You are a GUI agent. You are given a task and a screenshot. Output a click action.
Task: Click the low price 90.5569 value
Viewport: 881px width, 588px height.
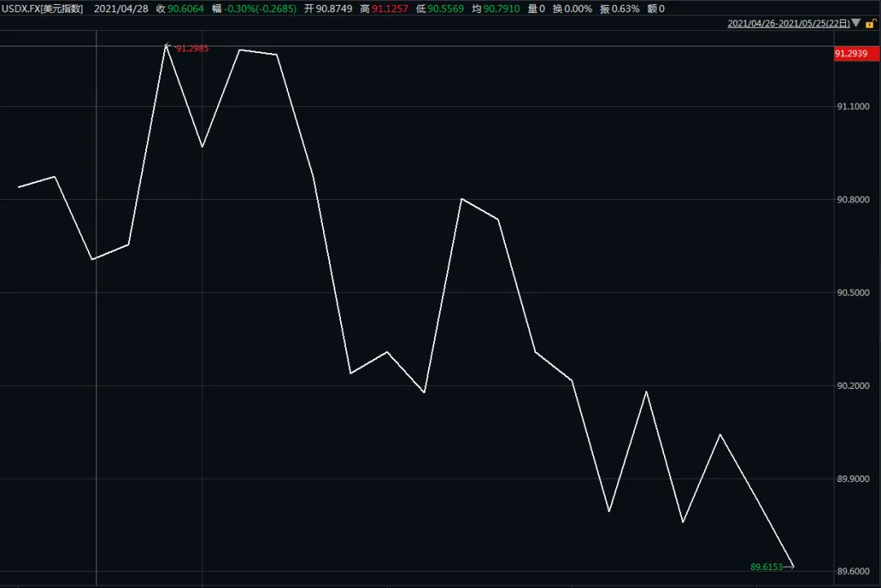point(446,8)
